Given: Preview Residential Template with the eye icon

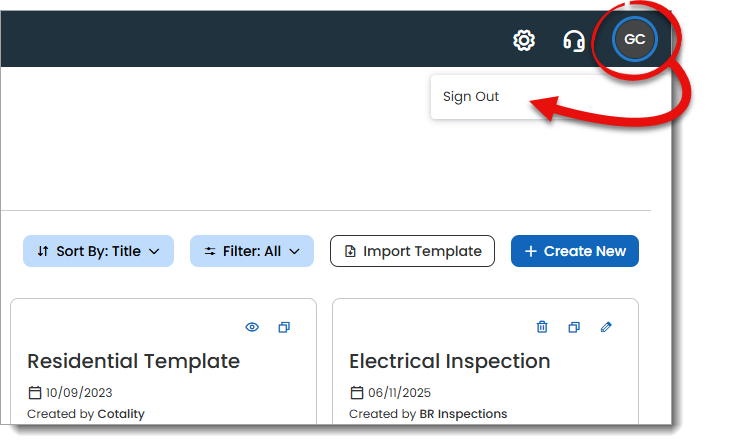Looking at the screenshot, I should (252, 327).
